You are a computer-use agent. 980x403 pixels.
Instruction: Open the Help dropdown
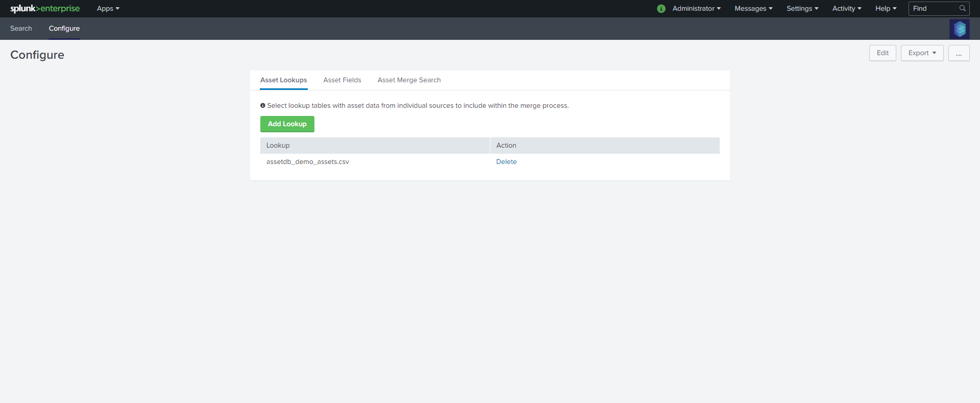(x=886, y=9)
